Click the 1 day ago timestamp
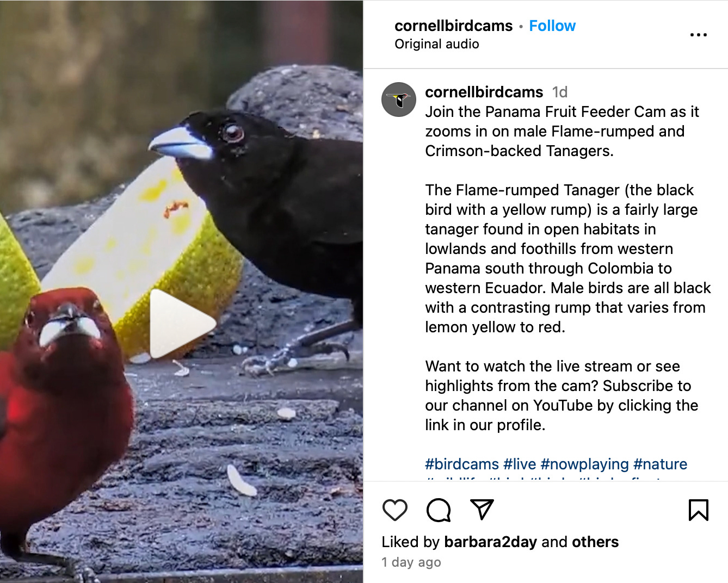This screenshot has height=583, width=728. click(411, 562)
